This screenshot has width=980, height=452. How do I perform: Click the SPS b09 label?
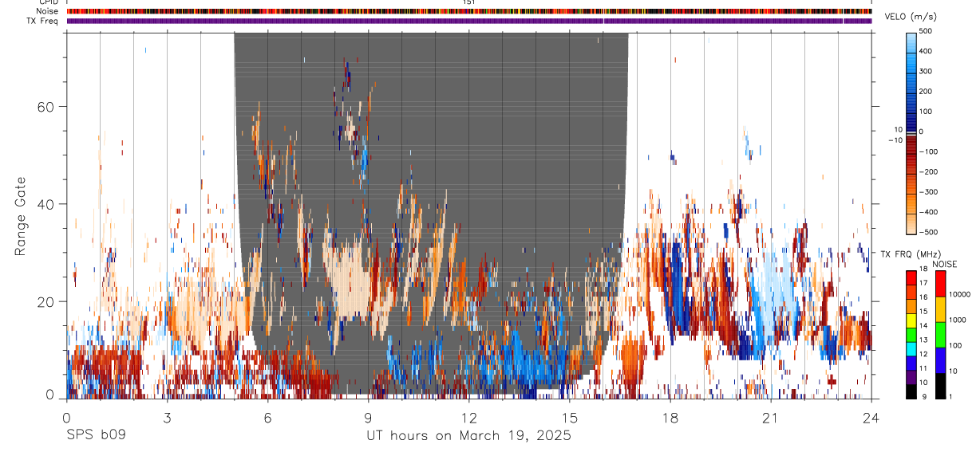(96, 436)
